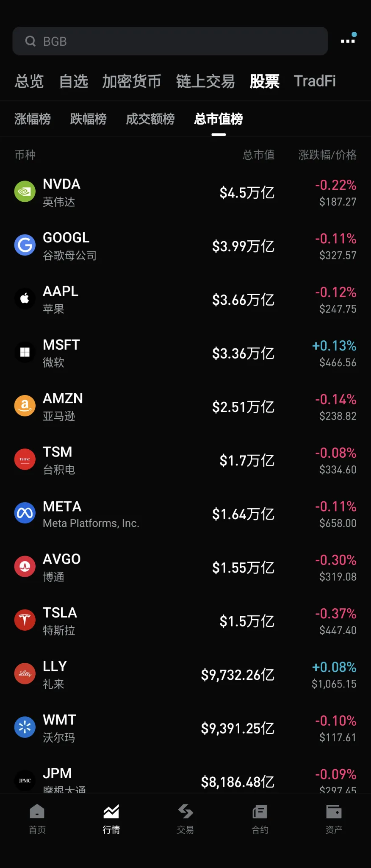Open the more options dots menu
This screenshot has width=371, height=868.
pyautogui.click(x=348, y=40)
